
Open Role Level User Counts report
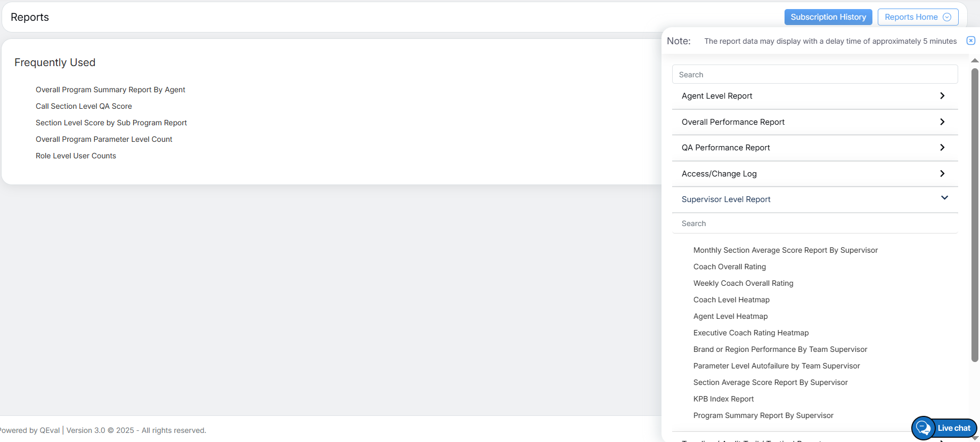click(x=76, y=156)
